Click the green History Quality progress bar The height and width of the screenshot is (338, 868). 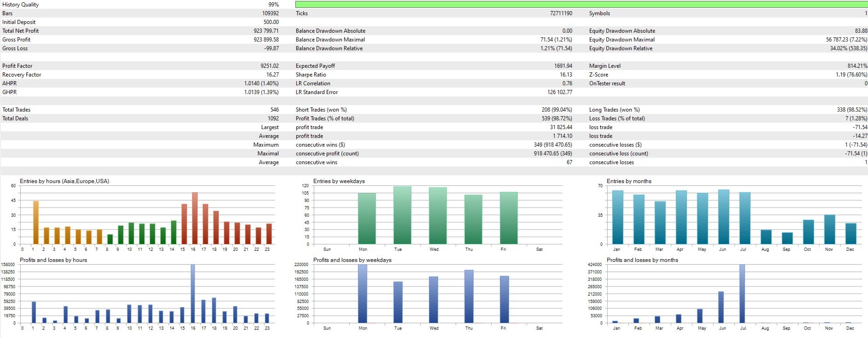581,4
